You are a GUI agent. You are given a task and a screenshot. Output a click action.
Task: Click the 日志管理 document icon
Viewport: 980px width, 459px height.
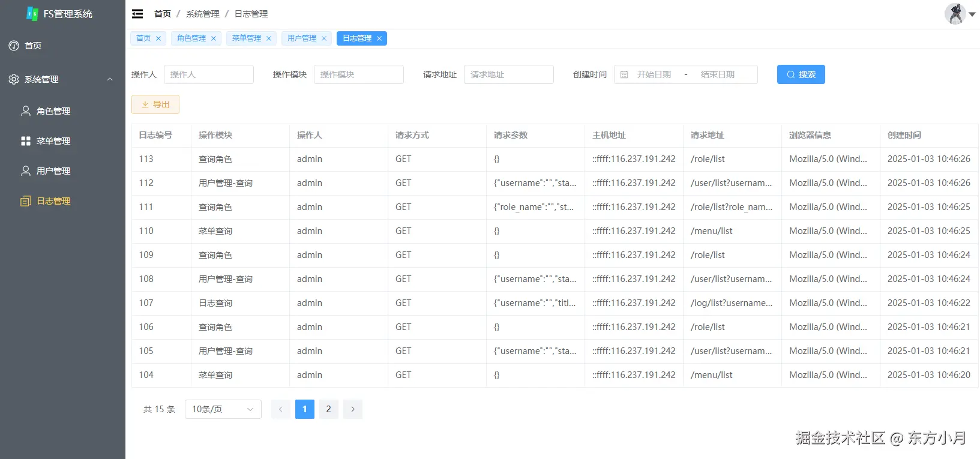tap(26, 201)
